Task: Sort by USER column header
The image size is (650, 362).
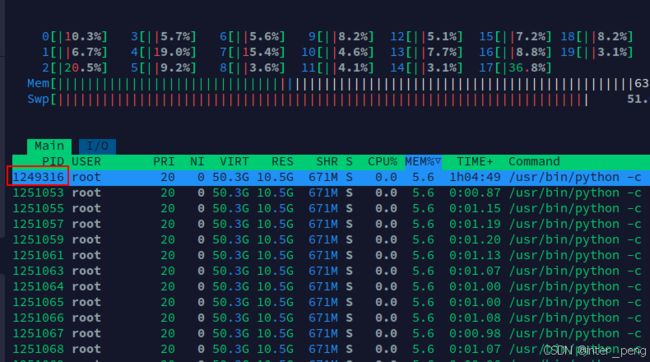Action: point(86,161)
